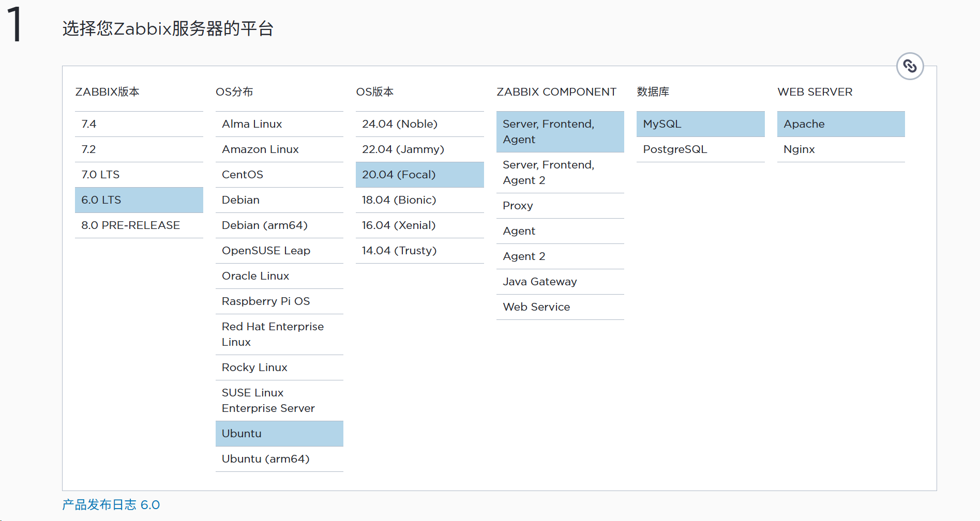The height and width of the screenshot is (521, 980).
Task: Select Zabbix version 7.4
Action: (139, 124)
